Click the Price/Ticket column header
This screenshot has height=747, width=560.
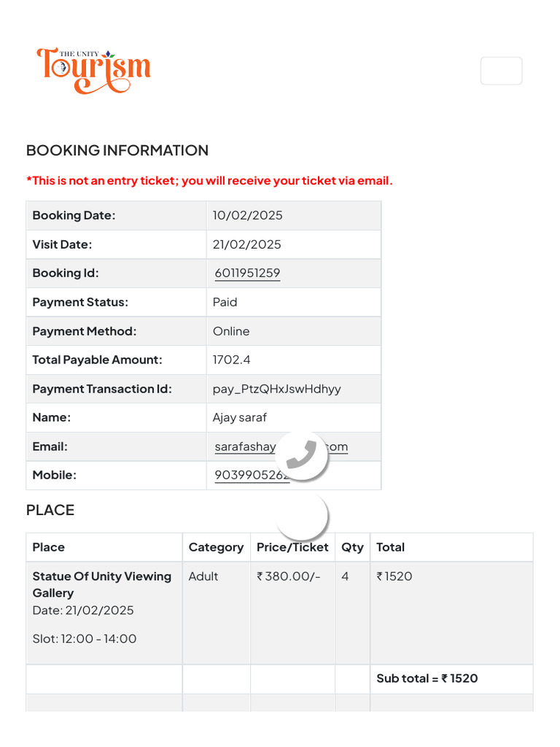click(292, 547)
